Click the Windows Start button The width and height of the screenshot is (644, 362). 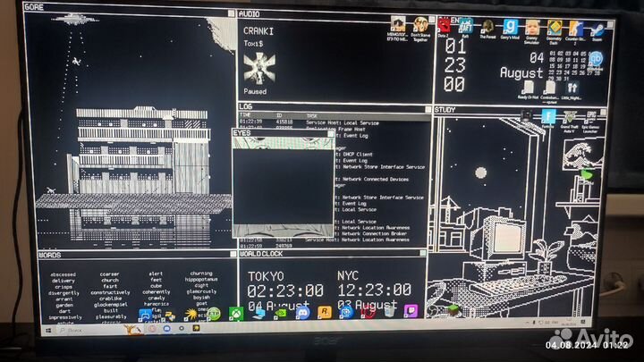[x=48, y=329]
